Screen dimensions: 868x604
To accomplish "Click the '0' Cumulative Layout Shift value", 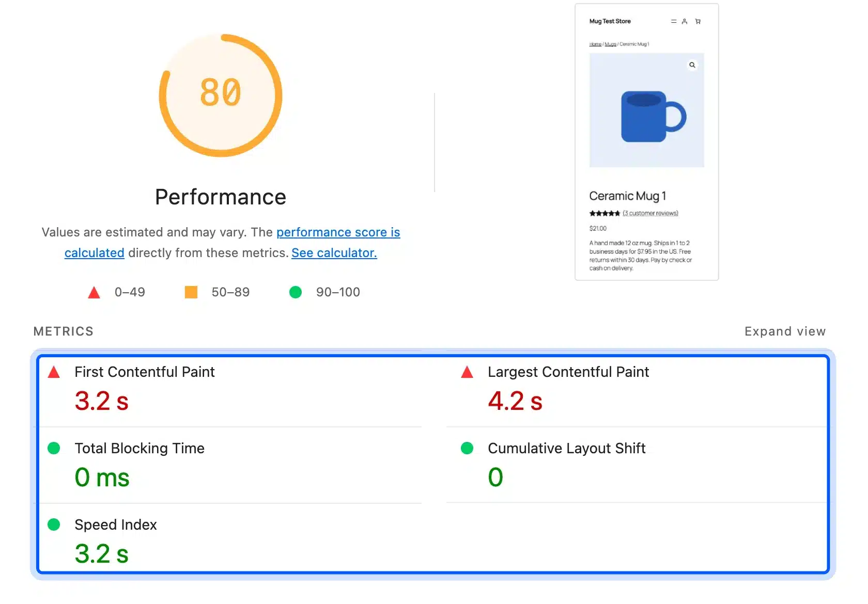I will click(x=495, y=478).
